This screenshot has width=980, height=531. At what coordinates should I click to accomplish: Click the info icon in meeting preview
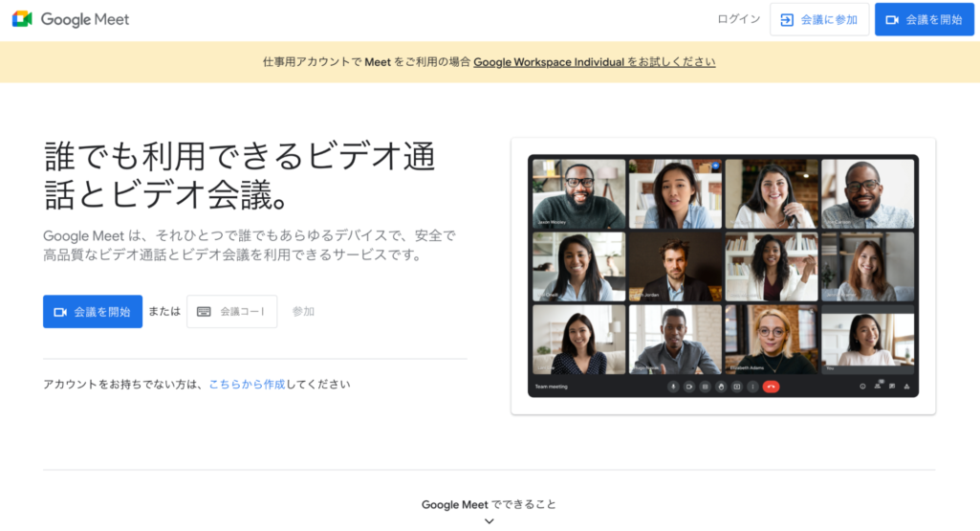862,387
